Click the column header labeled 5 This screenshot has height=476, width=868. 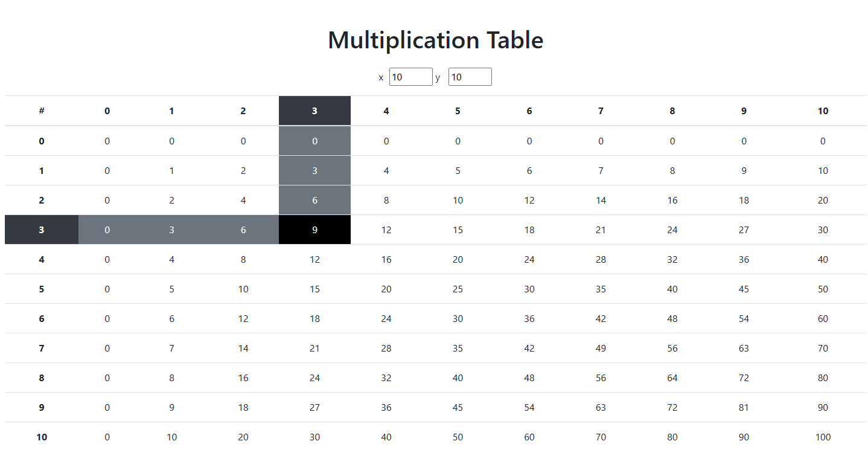point(458,111)
